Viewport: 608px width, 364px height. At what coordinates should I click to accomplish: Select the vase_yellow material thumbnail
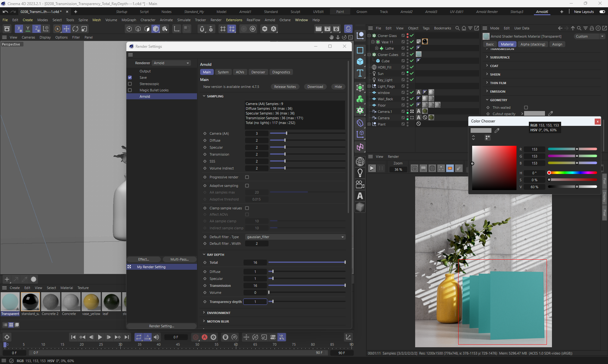91,302
